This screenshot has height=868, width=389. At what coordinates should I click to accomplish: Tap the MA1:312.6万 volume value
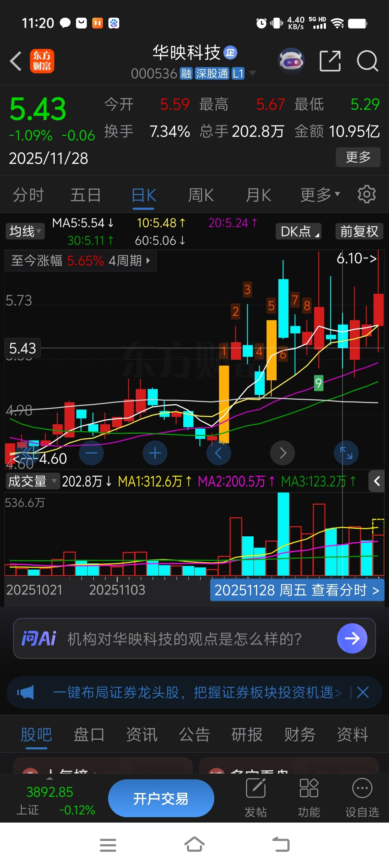pyautogui.click(x=155, y=481)
